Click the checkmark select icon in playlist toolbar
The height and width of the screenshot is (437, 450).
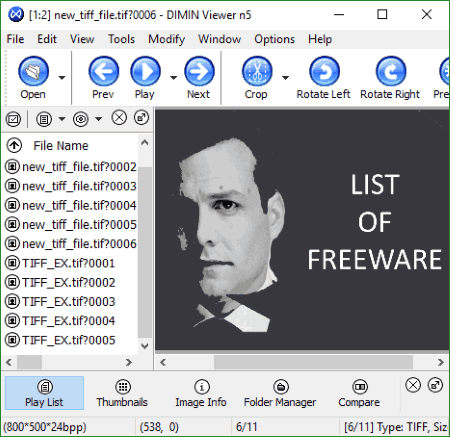[13, 119]
